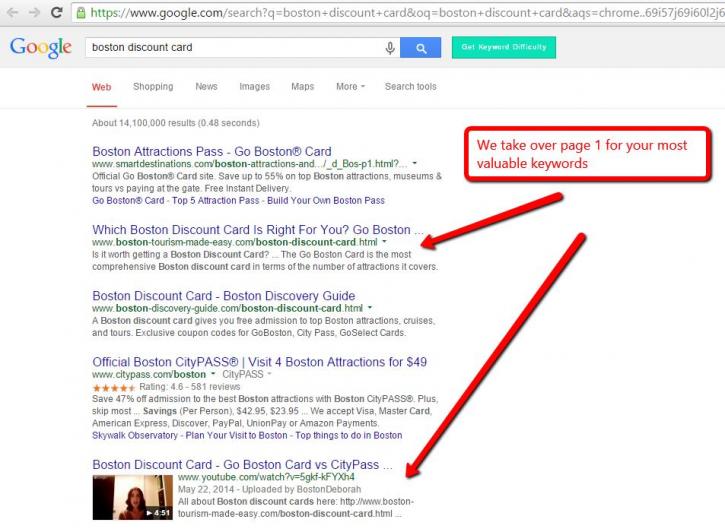Click May 22, 2014 - Uploaded by BostonDeborah text
Screen dimensions: 725x529
tap(270, 489)
